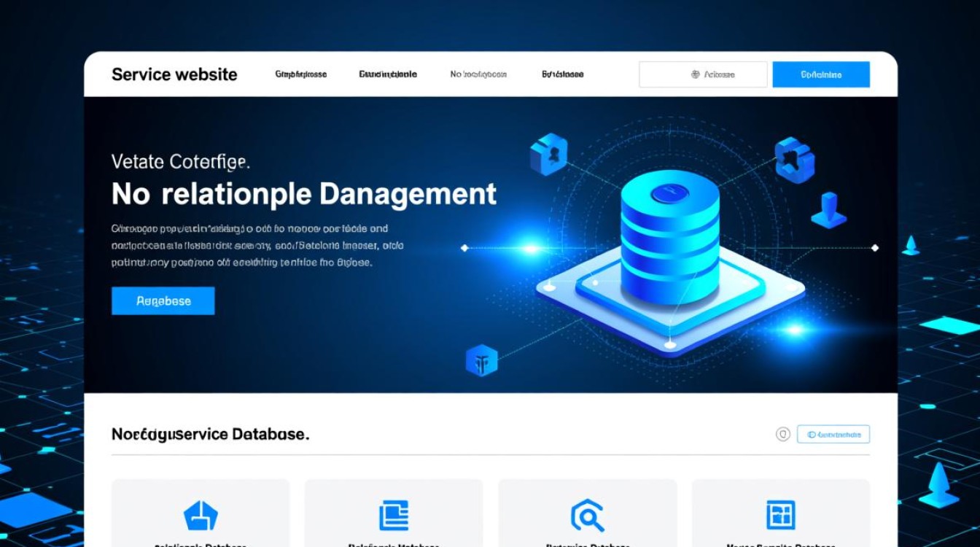Click the small circular icon beside outlined button
Image resolution: width=980 pixels, height=547 pixels.
(782, 435)
